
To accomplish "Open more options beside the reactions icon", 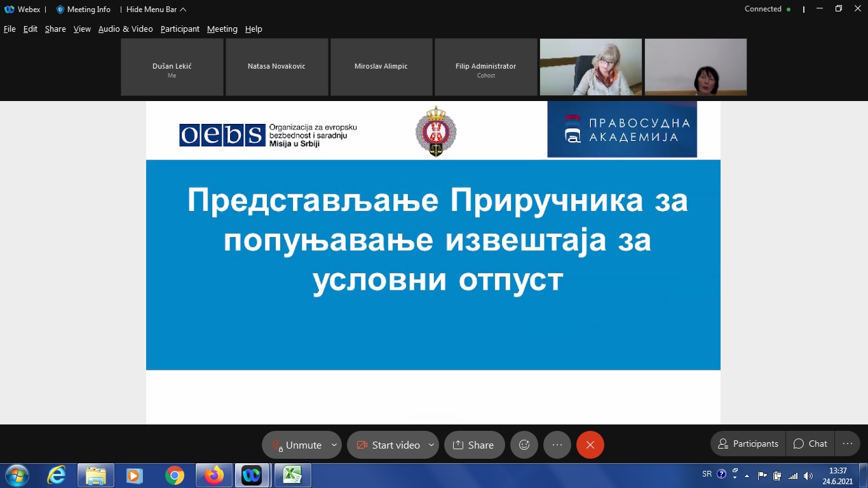I will pyautogui.click(x=557, y=445).
